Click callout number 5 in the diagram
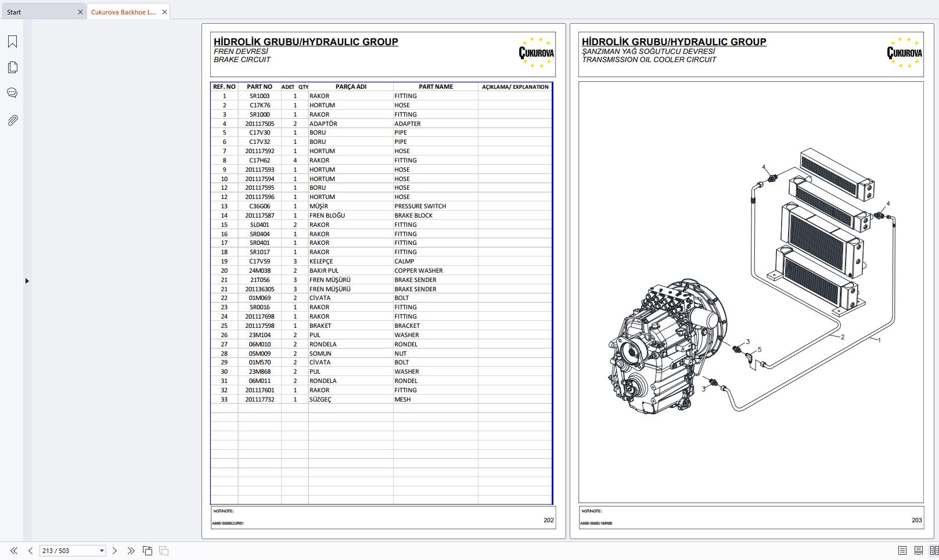Screen dimensions: 939x560 (x=760, y=349)
